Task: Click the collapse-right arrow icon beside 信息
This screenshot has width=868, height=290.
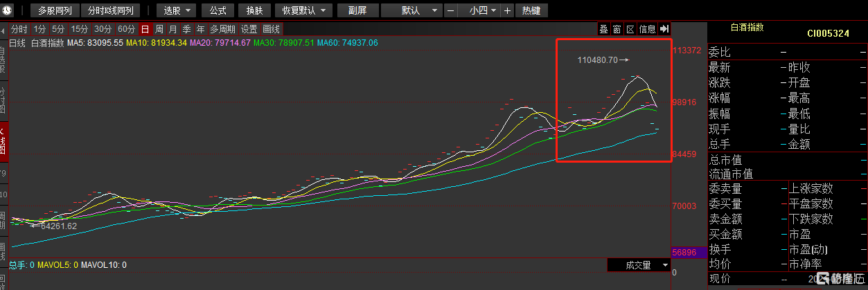Action: click(664, 29)
